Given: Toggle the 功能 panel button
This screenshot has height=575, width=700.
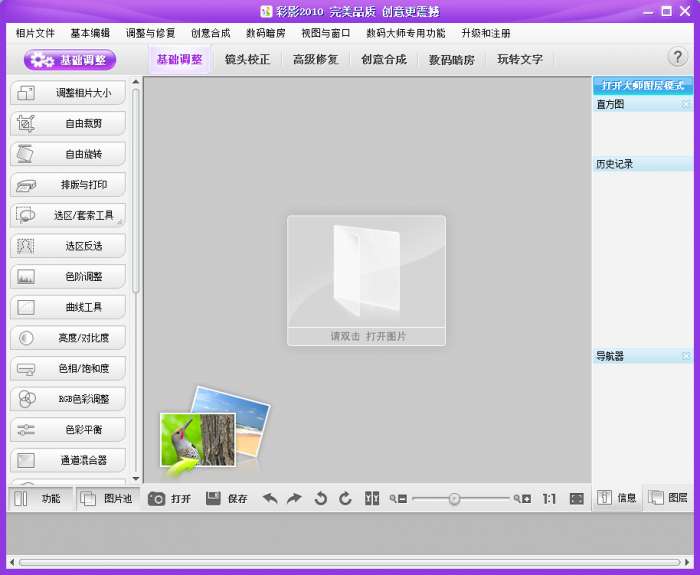Looking at the screenshot, I should point(39,498).
